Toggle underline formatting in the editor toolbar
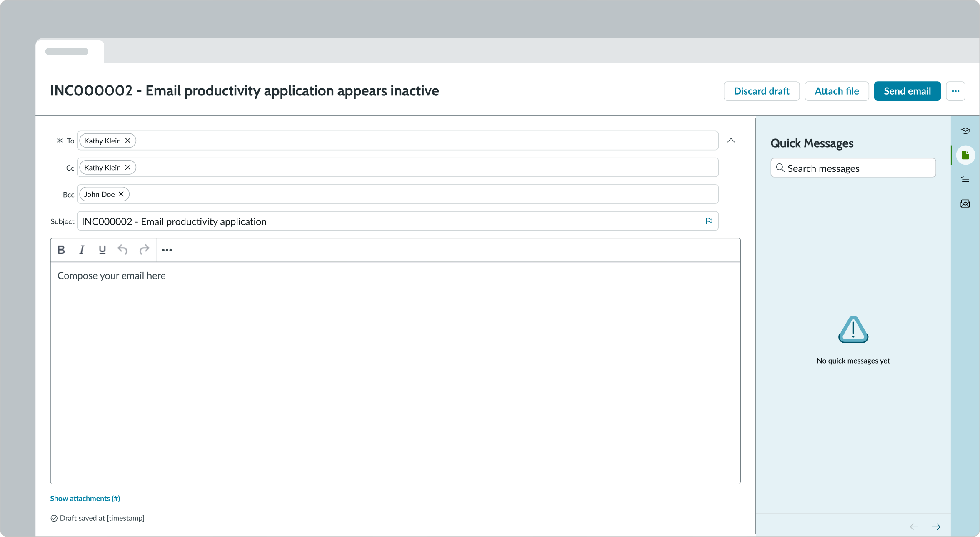980x537 pixels. tap(102, 250)
